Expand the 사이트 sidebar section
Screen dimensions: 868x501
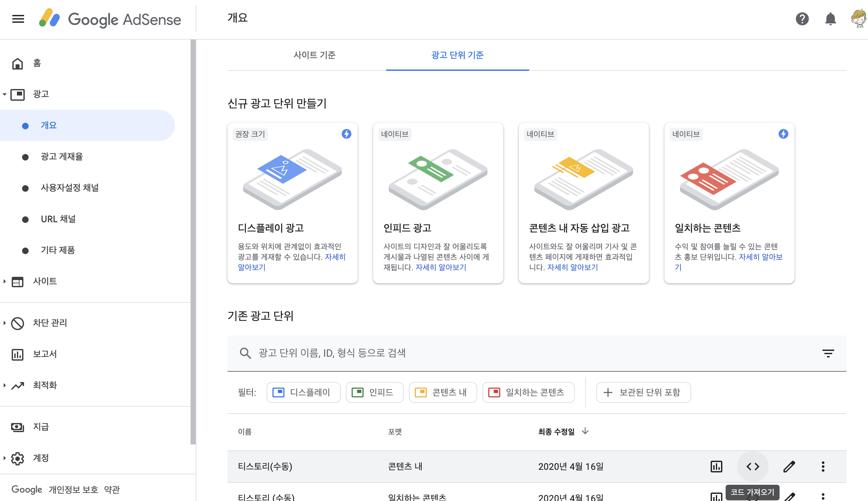(x=45, y=281)
